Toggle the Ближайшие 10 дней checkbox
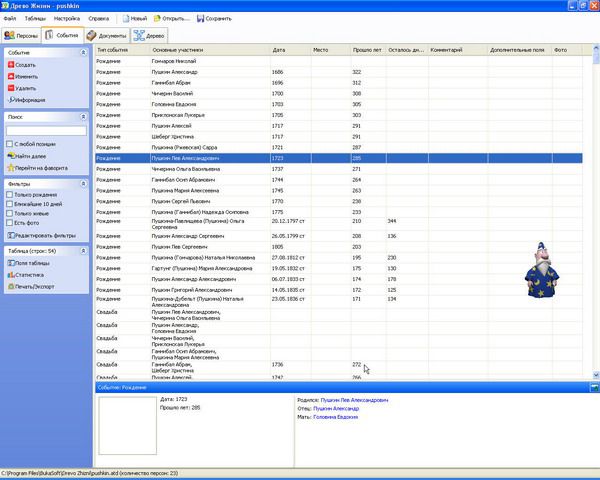600x480 pixels. [x=9, y=204]
